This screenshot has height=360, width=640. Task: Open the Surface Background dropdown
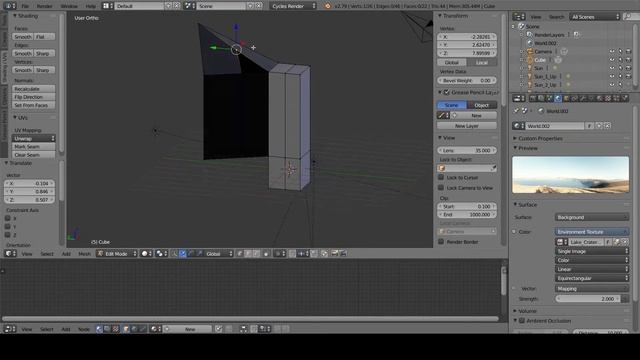coord(591,218)
